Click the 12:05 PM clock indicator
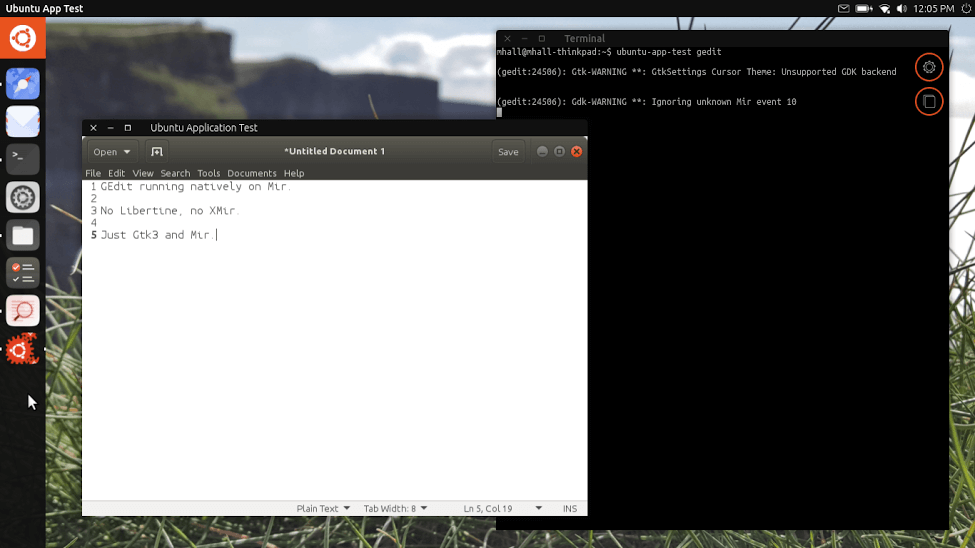975x548 pixels. pyautogui.click(x=933, y=9)
